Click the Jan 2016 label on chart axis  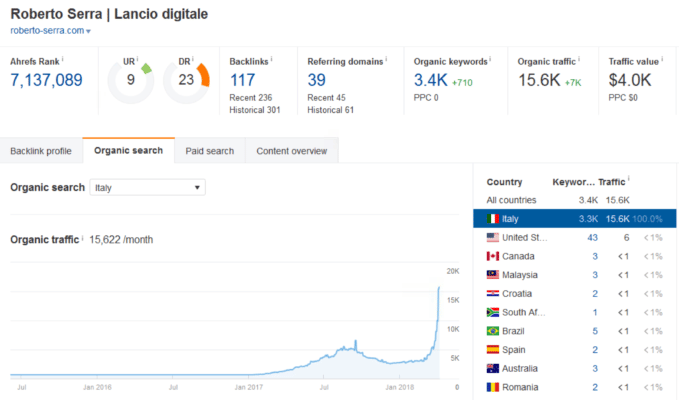click(97, 387)
